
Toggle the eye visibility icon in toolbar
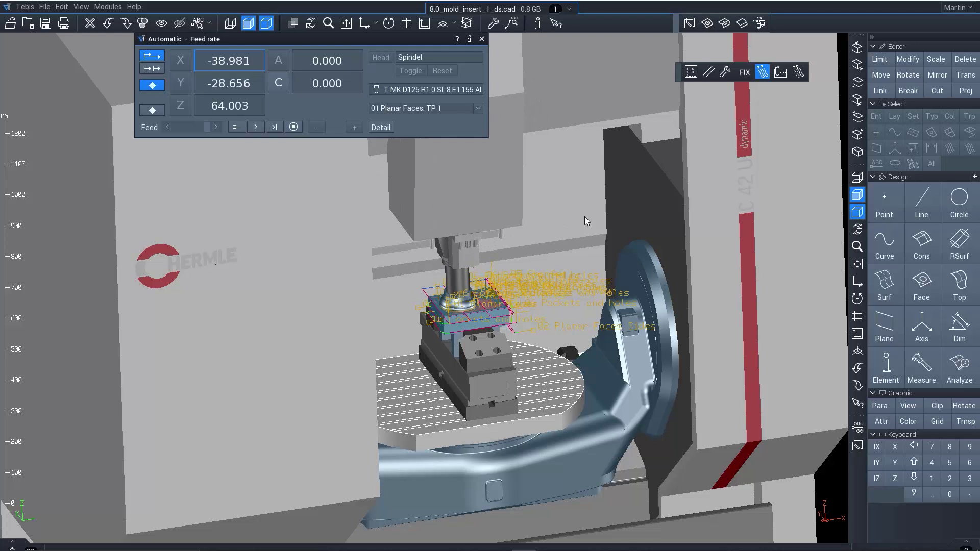tap(161, 23)
